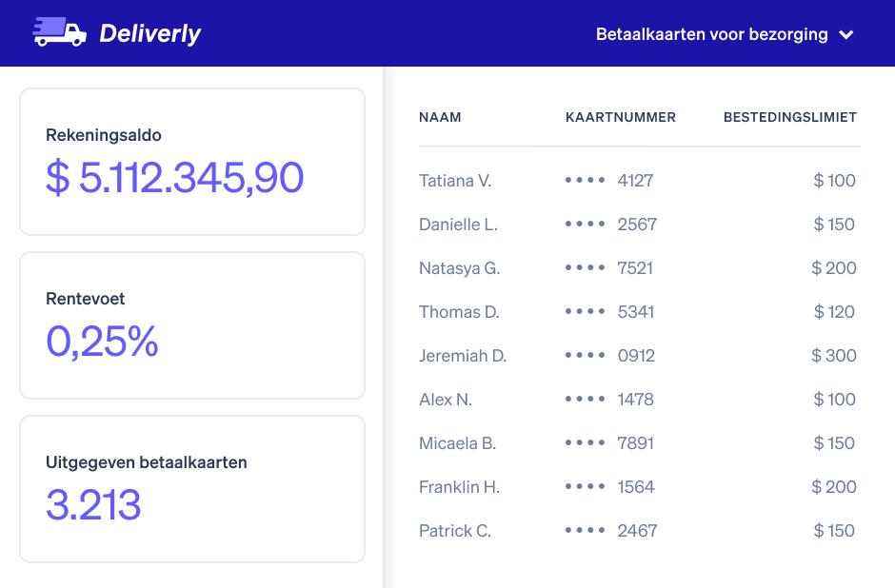Open Natasya G. card entry
The height and width of the screenshot is (588, 895).
(x=639, y=268)
